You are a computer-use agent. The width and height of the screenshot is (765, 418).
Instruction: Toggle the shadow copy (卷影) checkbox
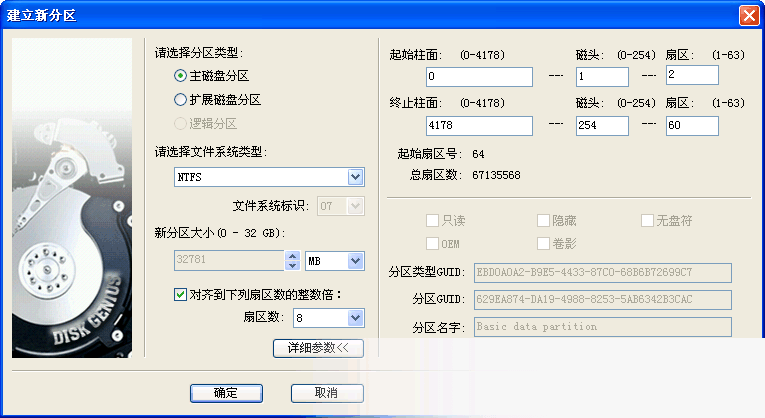click(543, 243)
